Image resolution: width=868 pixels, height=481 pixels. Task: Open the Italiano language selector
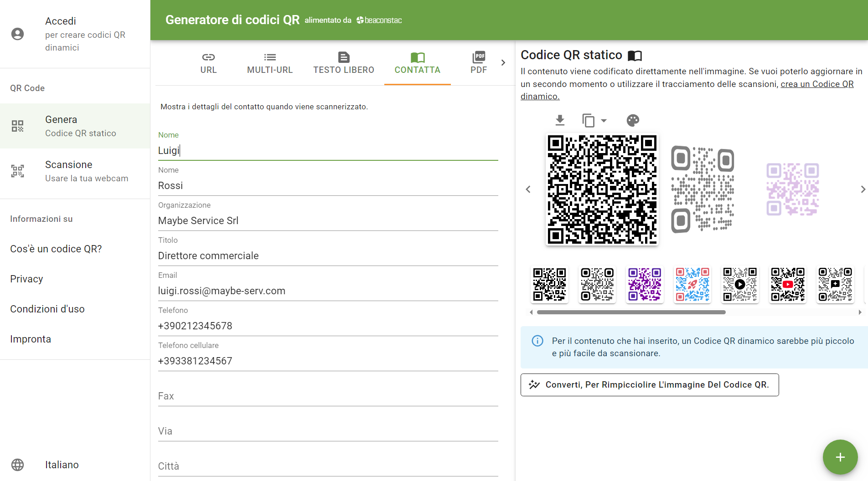tap(62, 465)
